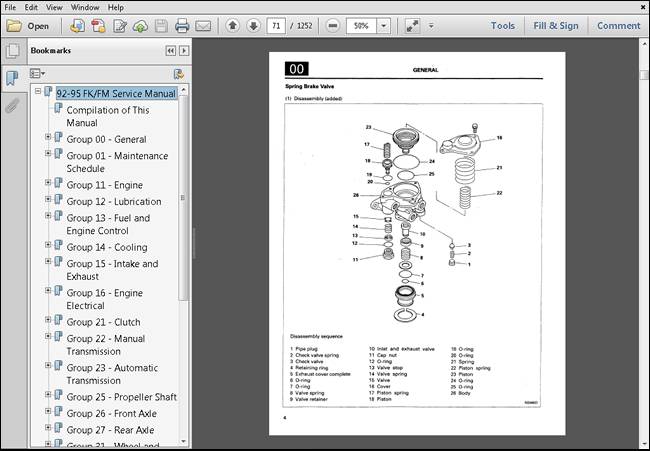Open the View menu
The height and width of the screenshot is (451, 650).
[x=54, y=7]
